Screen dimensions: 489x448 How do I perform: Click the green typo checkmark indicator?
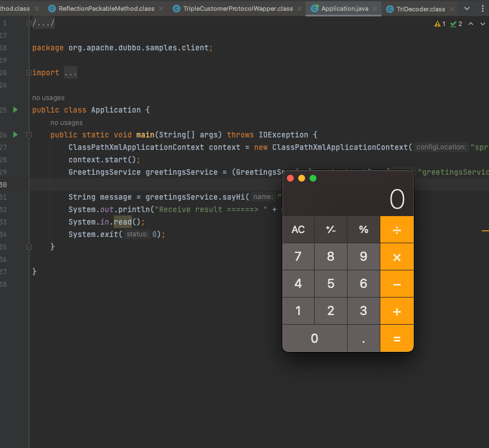click(x=453, y=24)
